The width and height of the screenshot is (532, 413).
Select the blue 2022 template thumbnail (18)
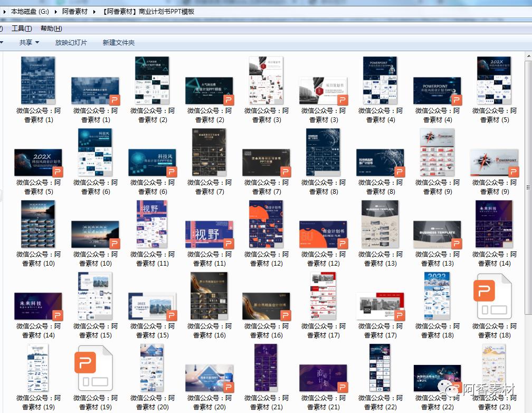click(x=437, y=296)
